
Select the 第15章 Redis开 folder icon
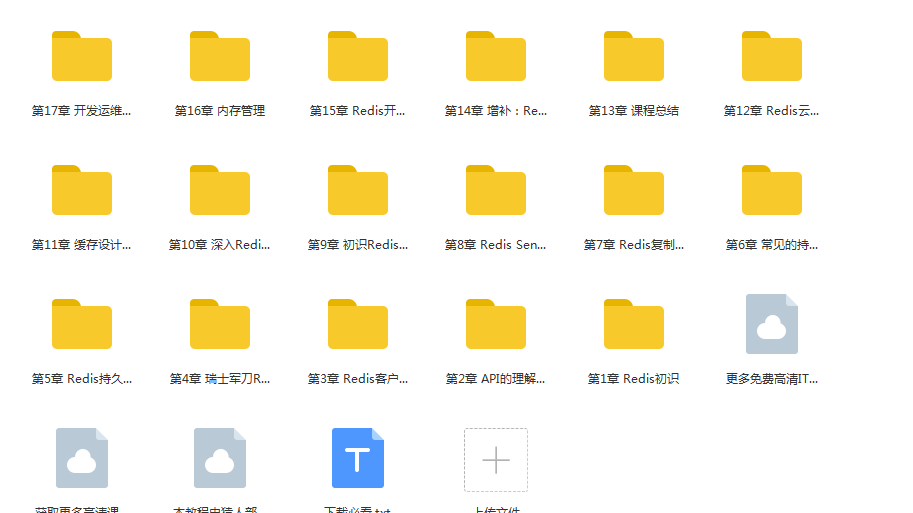357,57
